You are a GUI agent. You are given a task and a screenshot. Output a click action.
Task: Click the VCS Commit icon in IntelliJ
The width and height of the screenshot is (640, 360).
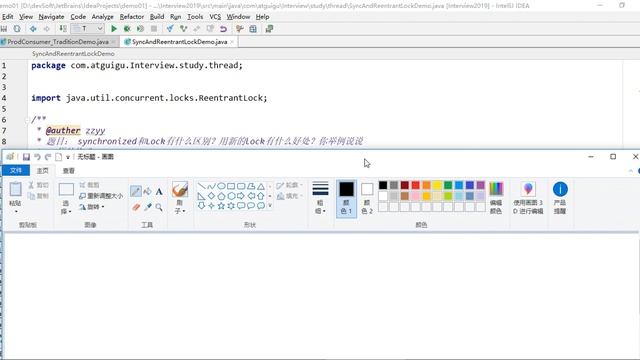point(183,29)
